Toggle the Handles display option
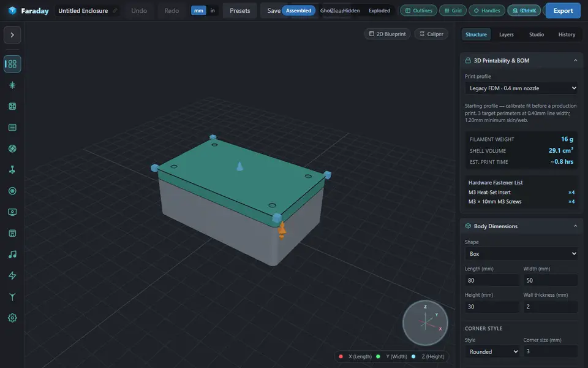 tap(487, 10)
